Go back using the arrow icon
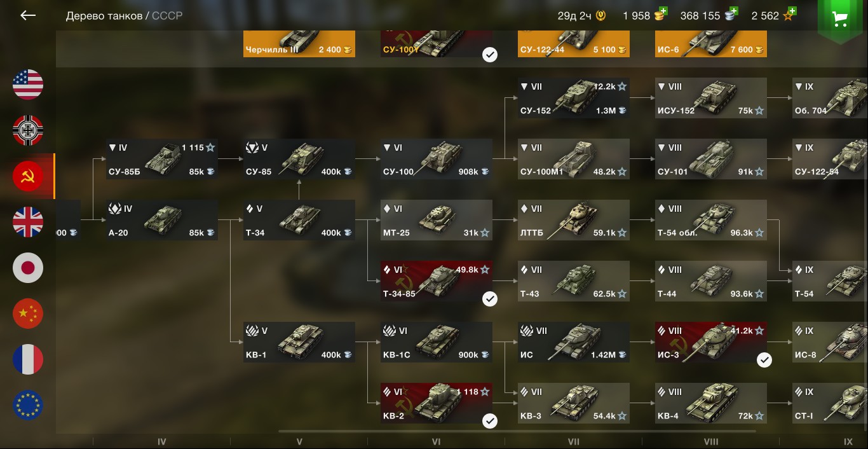The image size is (868, 449). (x=28, y=15)
